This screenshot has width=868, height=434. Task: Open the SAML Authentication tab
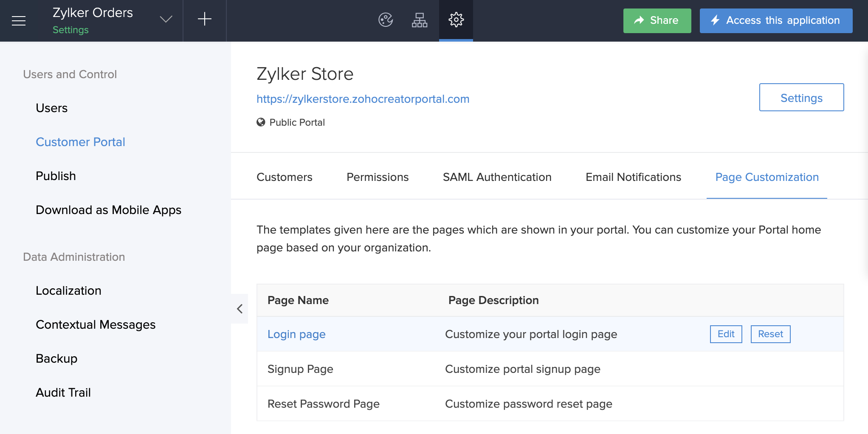pyautogui.click(x=497, y=177)
